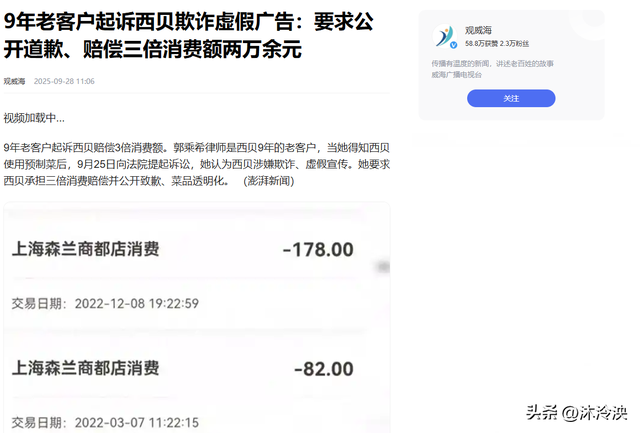Screen dimensions: 640x433
Task: Open the 观威海 account name in sidebar
Action: pyautogui.click(x=478, y=30)
